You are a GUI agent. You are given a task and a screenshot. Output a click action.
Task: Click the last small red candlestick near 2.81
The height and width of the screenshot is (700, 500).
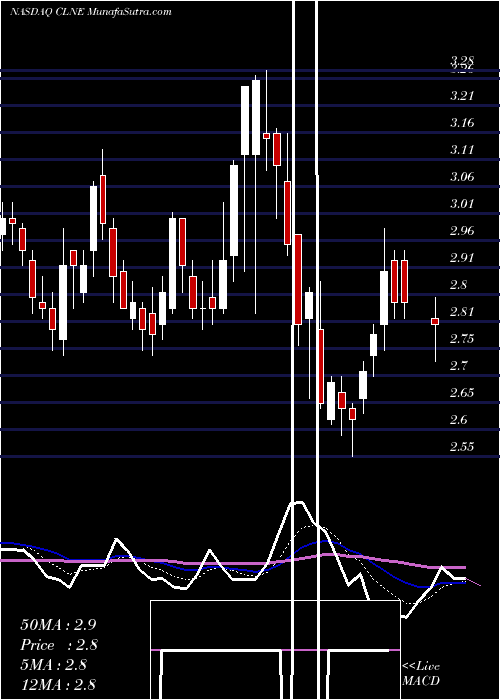click(x=435, y=321)
